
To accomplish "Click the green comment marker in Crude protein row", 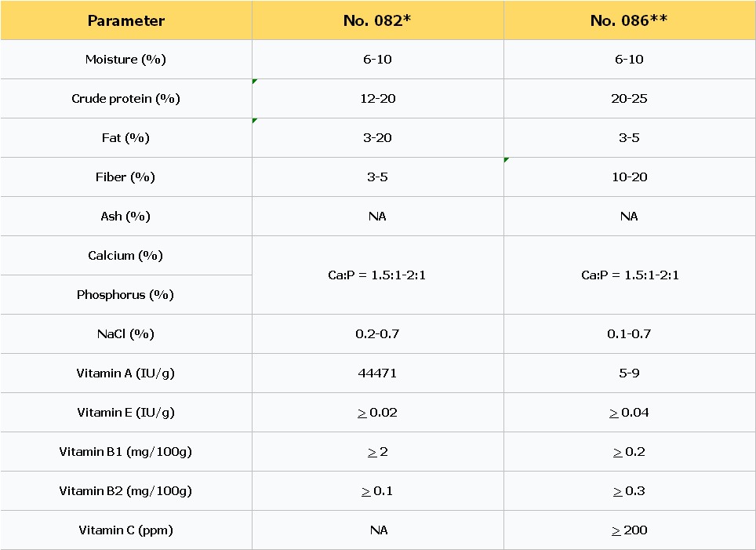I will point(255,82).
